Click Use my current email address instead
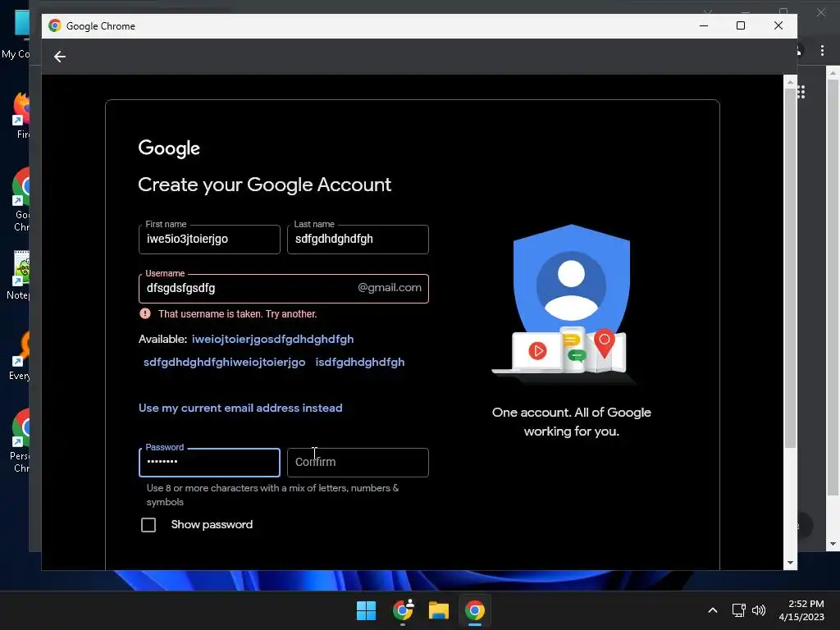Viewport: 840px width, 630px height. click(240, 409)
